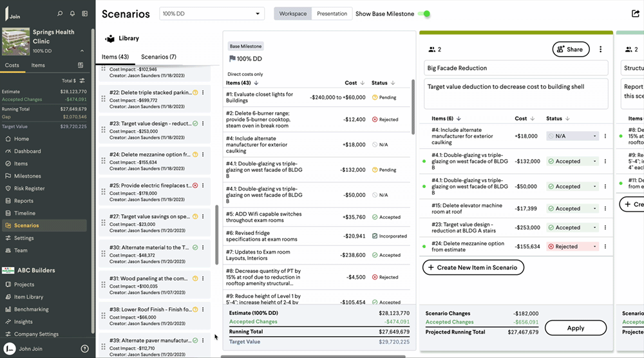Open the help question mark icon
Screen dimensions: 644x358
tap(84, 348)
